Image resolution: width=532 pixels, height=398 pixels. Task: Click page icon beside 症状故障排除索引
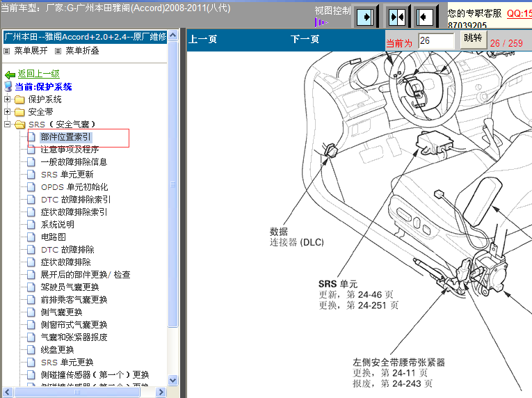click(31, 212)
